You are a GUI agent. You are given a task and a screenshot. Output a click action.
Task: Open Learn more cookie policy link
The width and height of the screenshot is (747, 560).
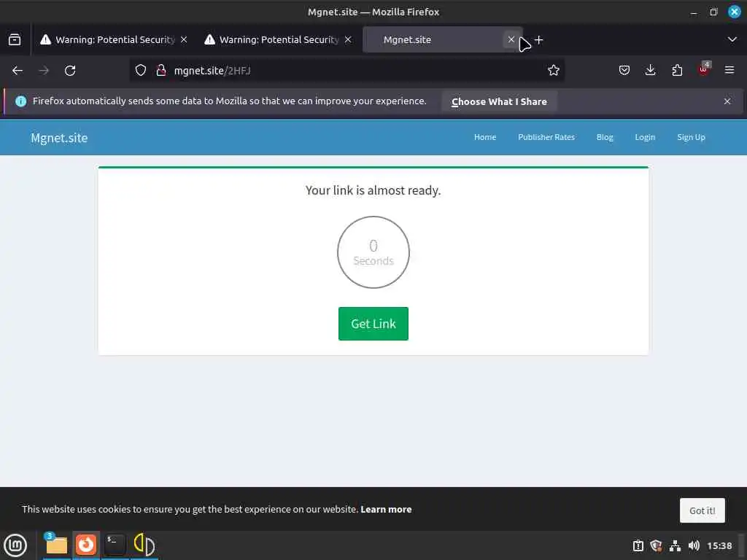tap(386, 509)
